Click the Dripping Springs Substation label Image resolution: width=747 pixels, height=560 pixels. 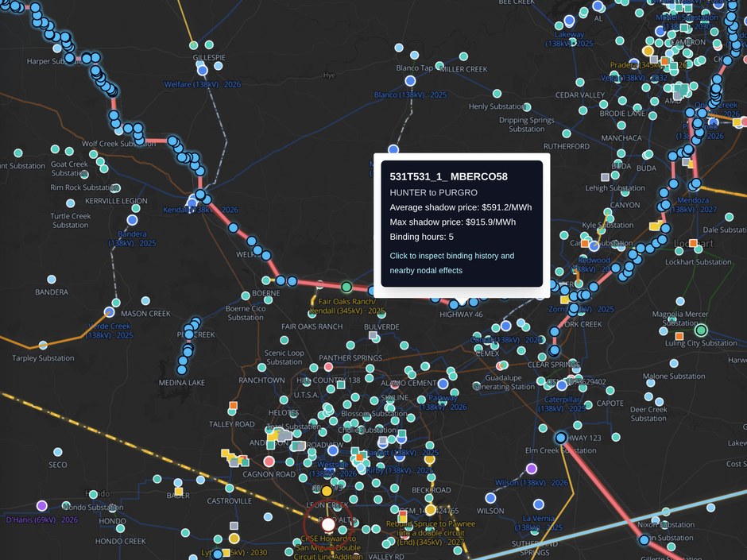(x=526, y=124)
